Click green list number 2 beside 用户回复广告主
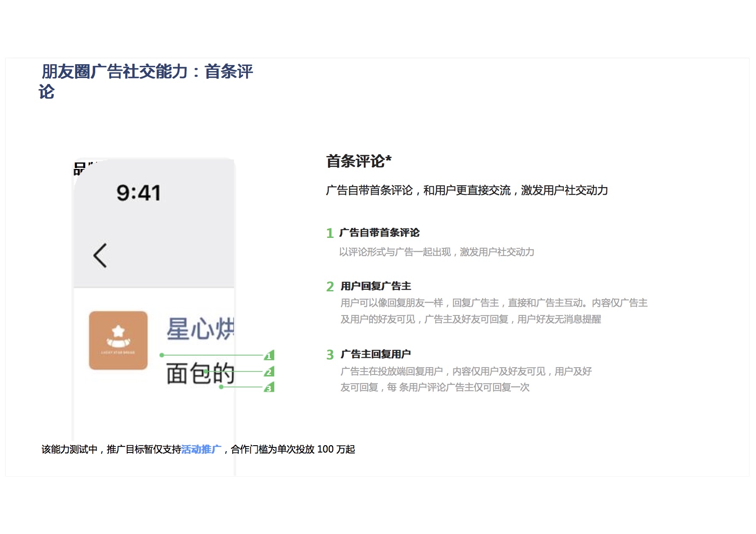The height and width of the screenshot is (534, 756). click(330, 287)
